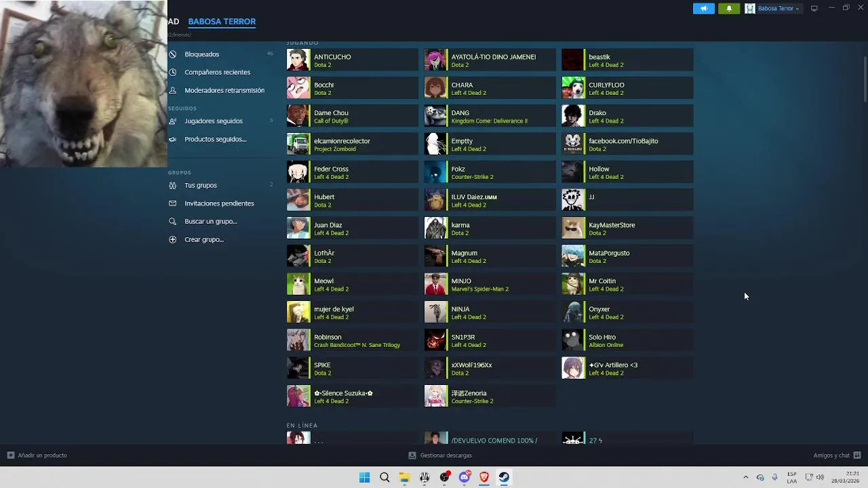Click Añadir un producto button
Viewport: 868px width, 488px height.
pos(37,455)
